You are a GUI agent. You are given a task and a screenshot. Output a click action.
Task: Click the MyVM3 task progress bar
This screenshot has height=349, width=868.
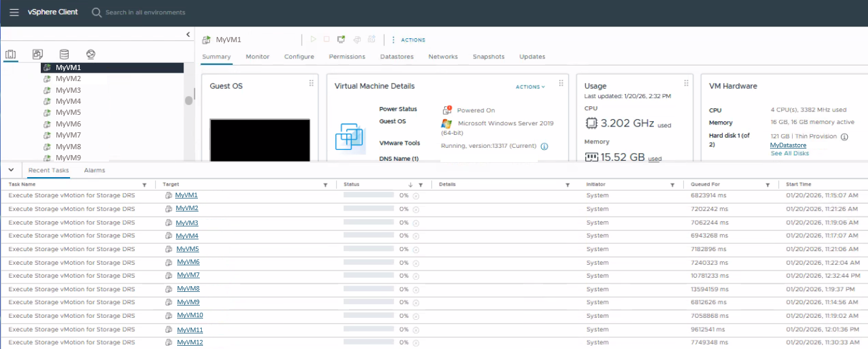(x=368, y=223)
